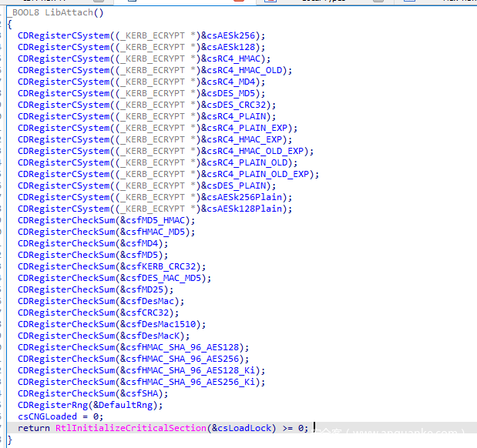
Task: Click csAESk128Plain identifier
Action: (x=244, y=209)
